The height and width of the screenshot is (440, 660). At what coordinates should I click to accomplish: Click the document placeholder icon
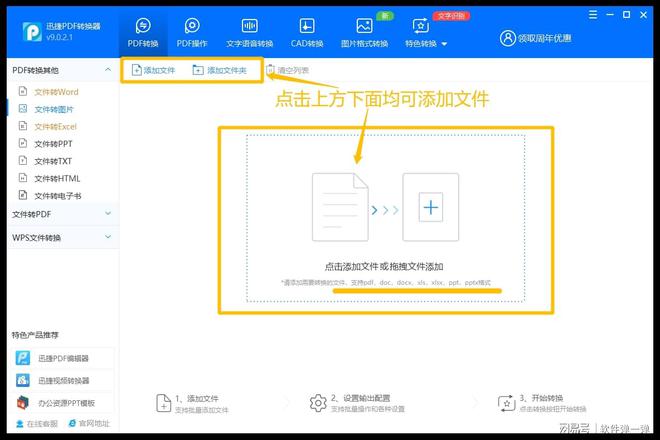pos(340,207)
